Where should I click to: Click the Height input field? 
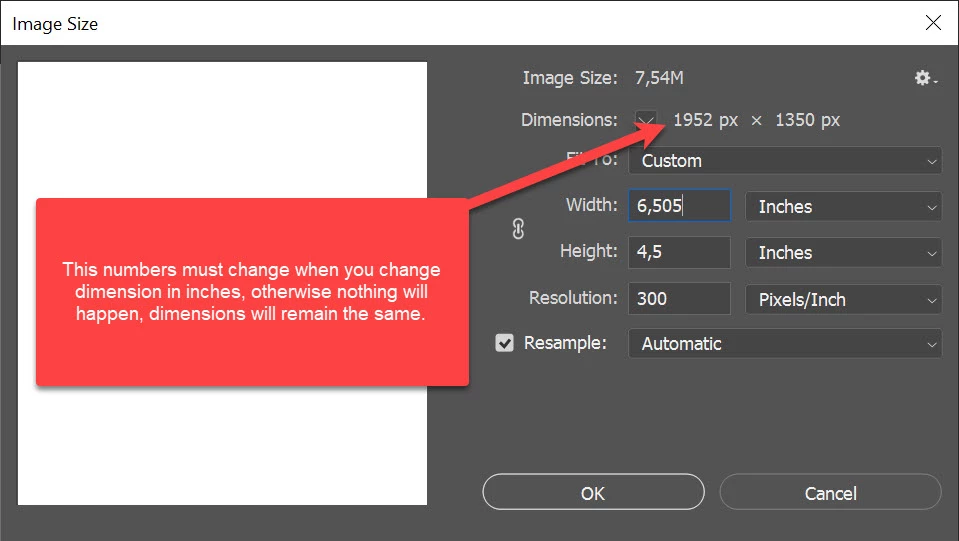click(x=679, y=252)
